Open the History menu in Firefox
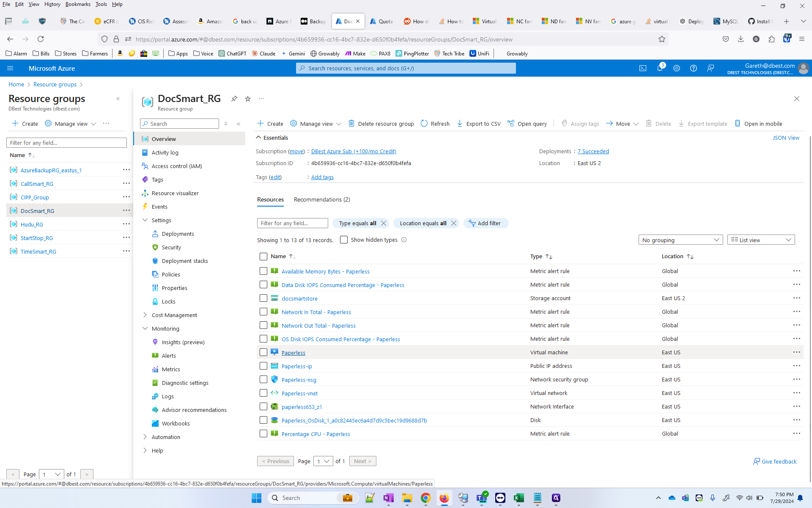Screen dimensions: 812x508 tap(52, 4)
